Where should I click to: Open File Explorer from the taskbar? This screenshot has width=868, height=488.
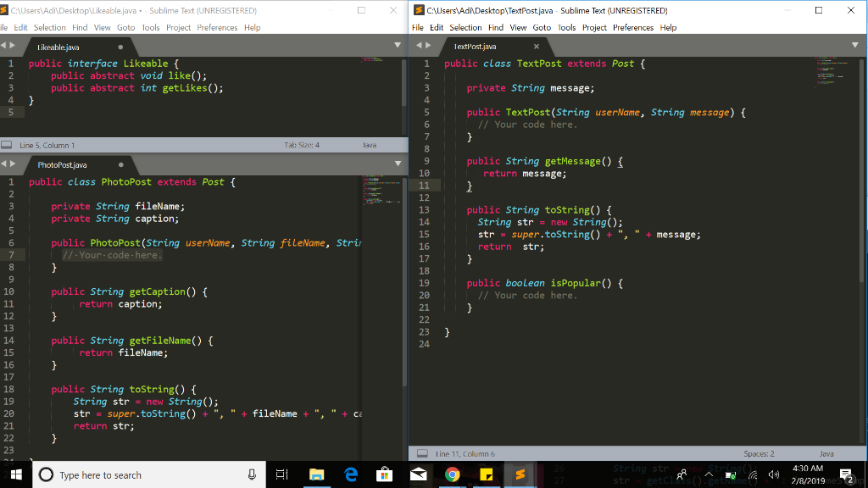tap(317, 475)
